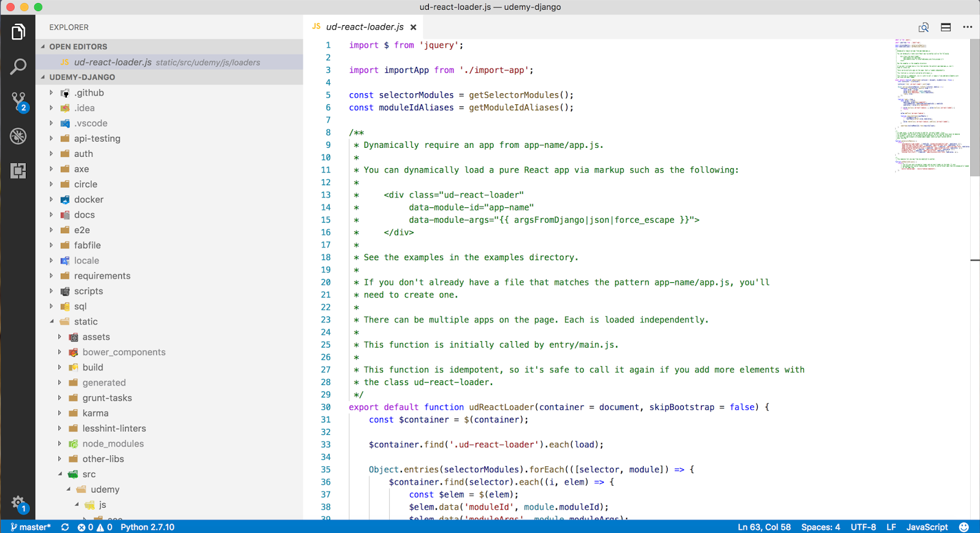Click the Manage gear icon
The width and height of the screenshot is (980, 533).
(18, 503)
